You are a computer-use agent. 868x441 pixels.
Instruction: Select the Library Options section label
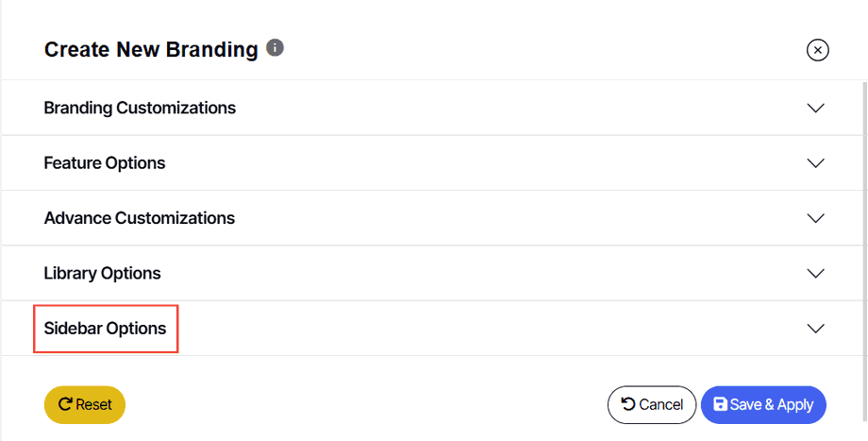point(102,274)
